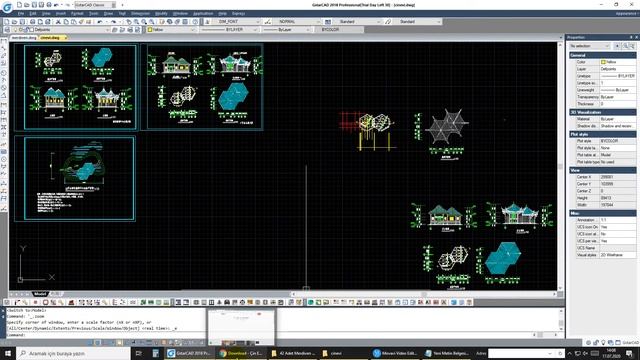Open the Insert menu
Viewport: 640px width, 360px height.
click(60, 13)
